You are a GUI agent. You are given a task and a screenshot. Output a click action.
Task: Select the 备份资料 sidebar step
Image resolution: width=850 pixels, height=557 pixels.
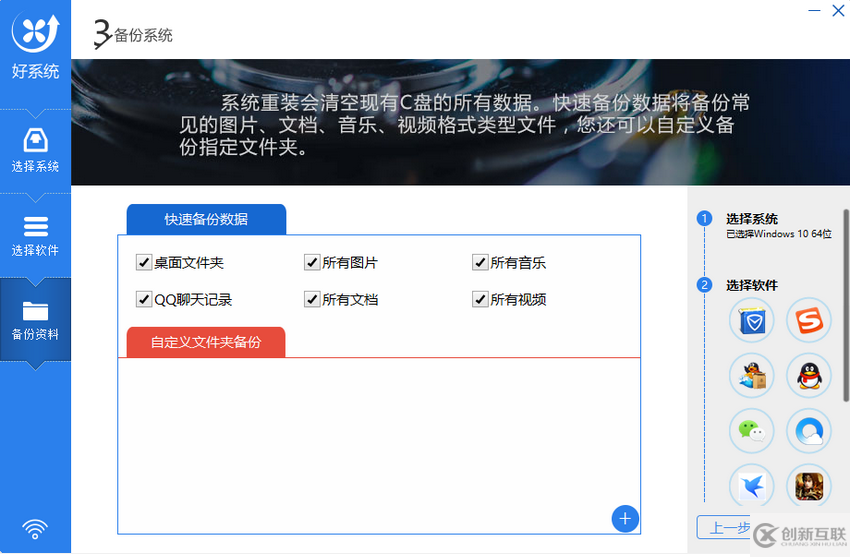click(35, 320)
